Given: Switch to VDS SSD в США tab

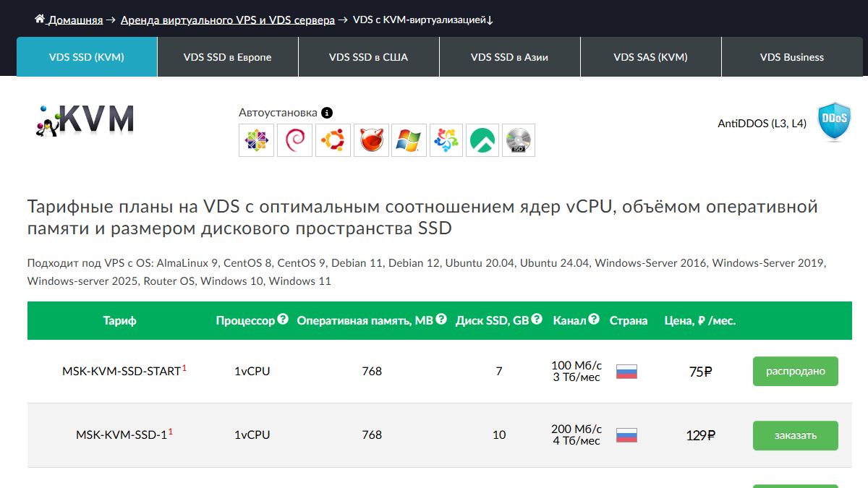Looking at the screenshot, I should pos(369,57).
